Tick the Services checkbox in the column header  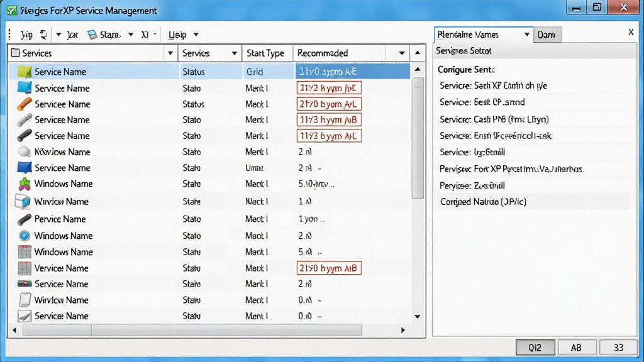coord(16,53)
